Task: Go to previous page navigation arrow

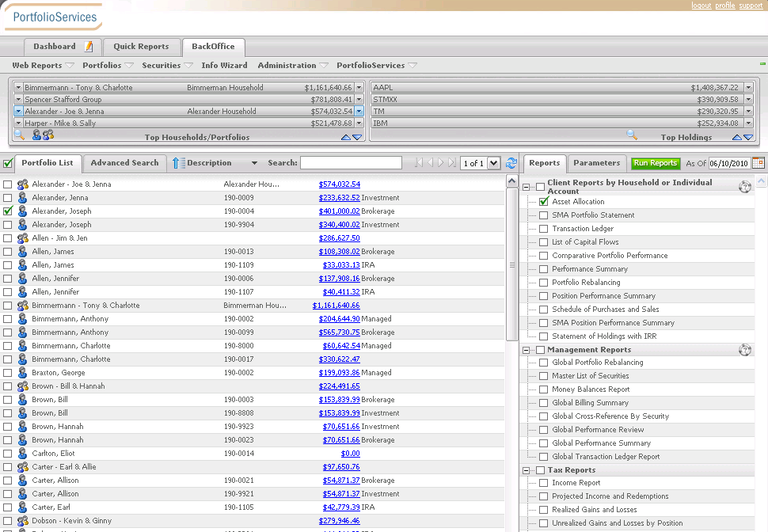Action: [430, 162]
